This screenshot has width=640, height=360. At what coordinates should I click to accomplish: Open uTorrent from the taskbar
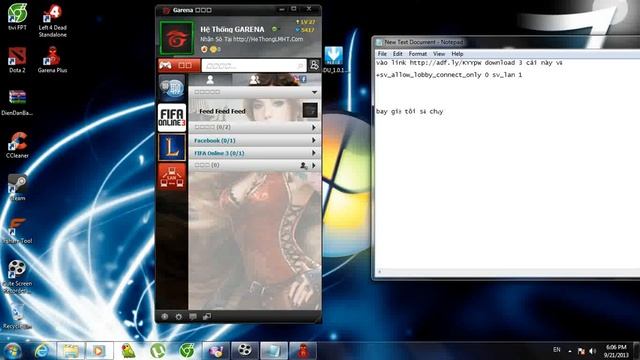coord(158,351)
